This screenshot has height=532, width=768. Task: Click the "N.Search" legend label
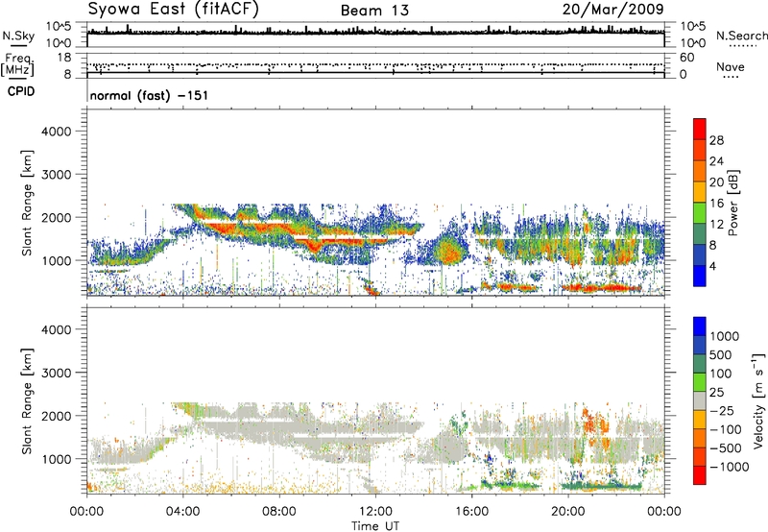(x=741, y=36)
